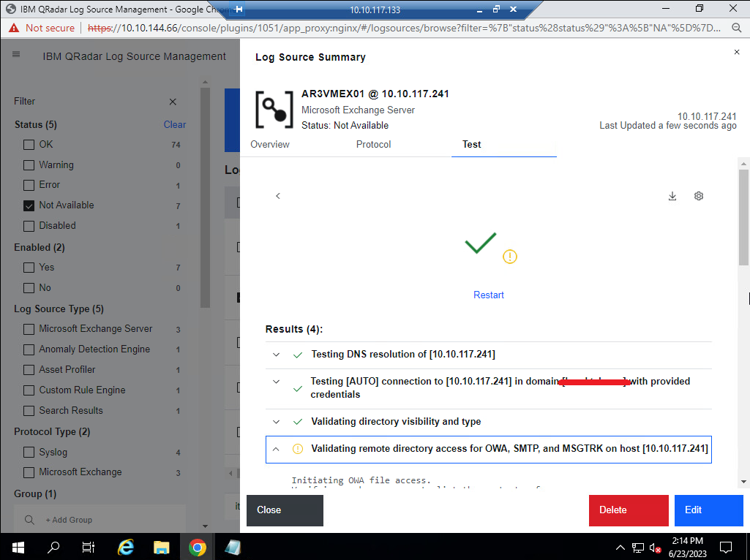Viewport: 750px width, 560px height.
Task: Collapse the remote directory access result
Action: (x=276, y=449)
